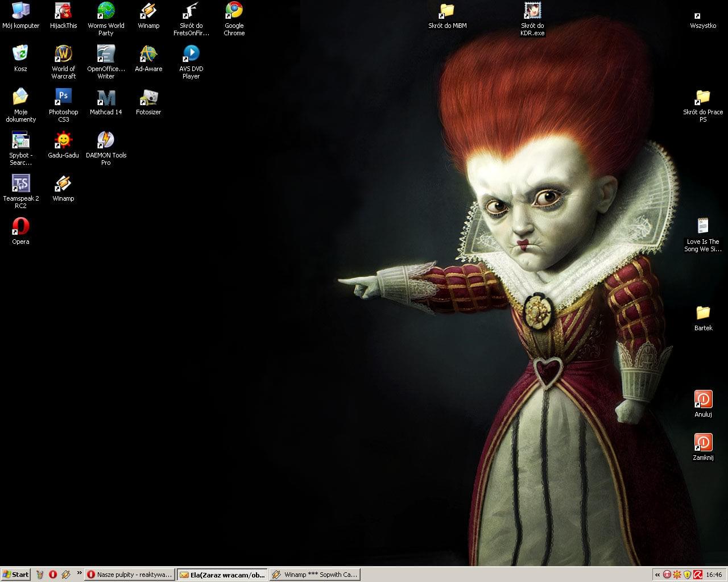The width and height of the screenshot is (728, 582).
Task: Click the Gadu-Gadu sun tray icon
Action: (677, 575)
